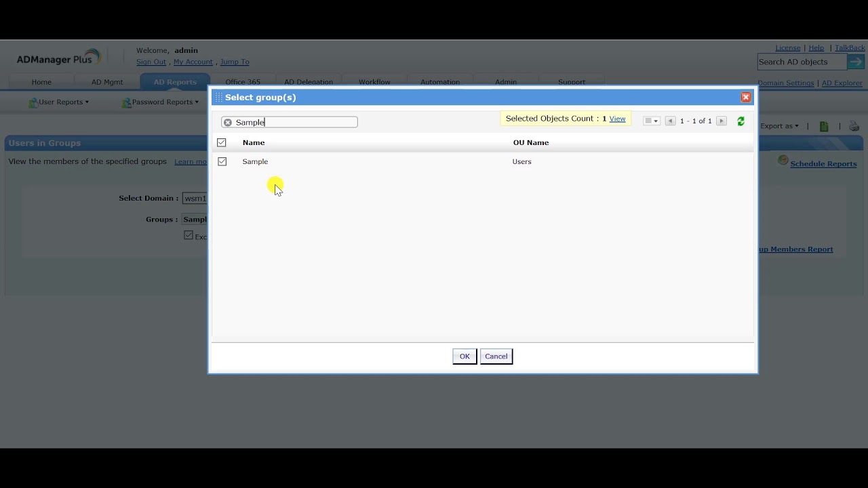Clear the Sample search text icon
868x488 pixels.
pos(228,123)
